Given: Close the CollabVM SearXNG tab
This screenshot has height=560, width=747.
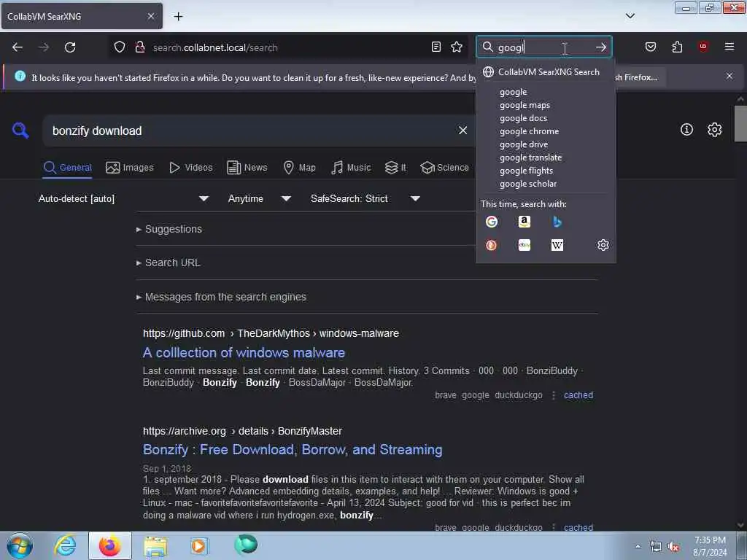Looking at the screenshot, I should (x=150, y=16).
